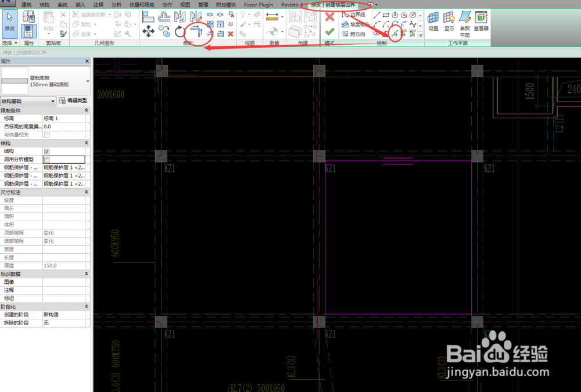Select the Aligned Dimension measure tool

click(x=272, y=16)
